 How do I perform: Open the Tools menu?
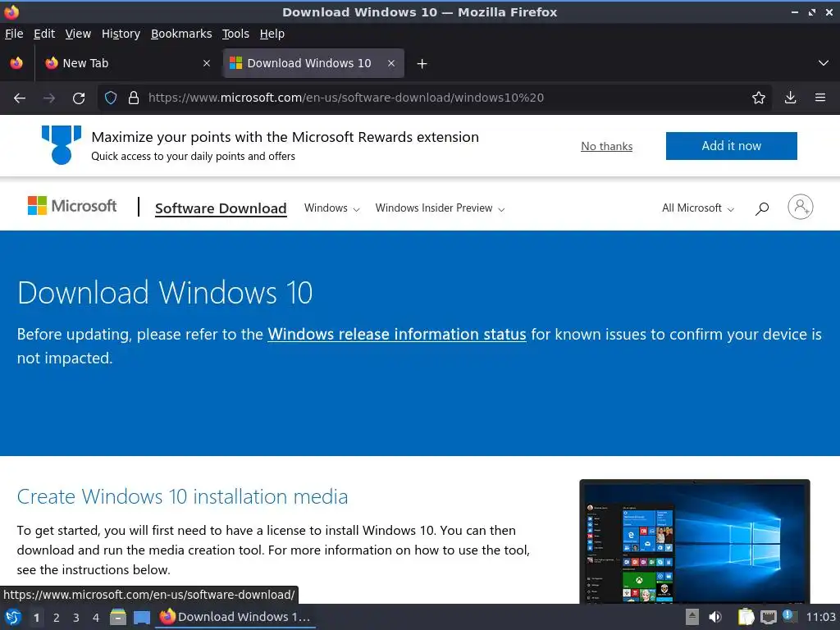tap(235, 34)
